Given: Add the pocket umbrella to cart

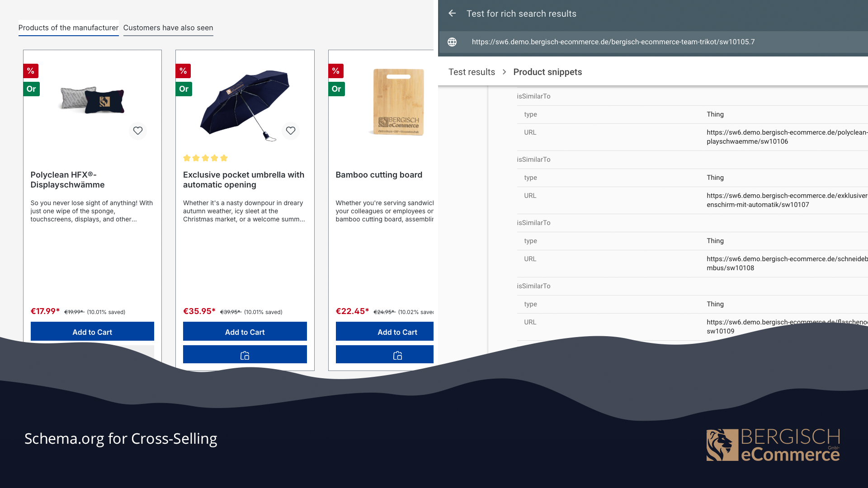Looking at the screenshot, I should [245, 332].
